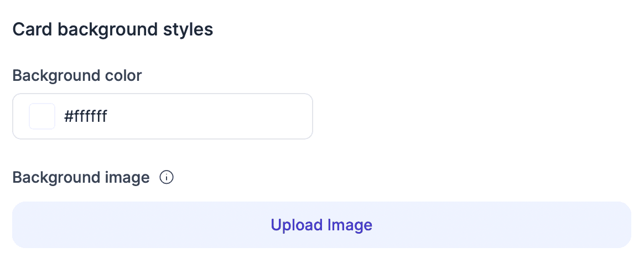This screenshot has width=644, height=268.
Task: Click the info icon beside Background image
Action: pos(167,178)
